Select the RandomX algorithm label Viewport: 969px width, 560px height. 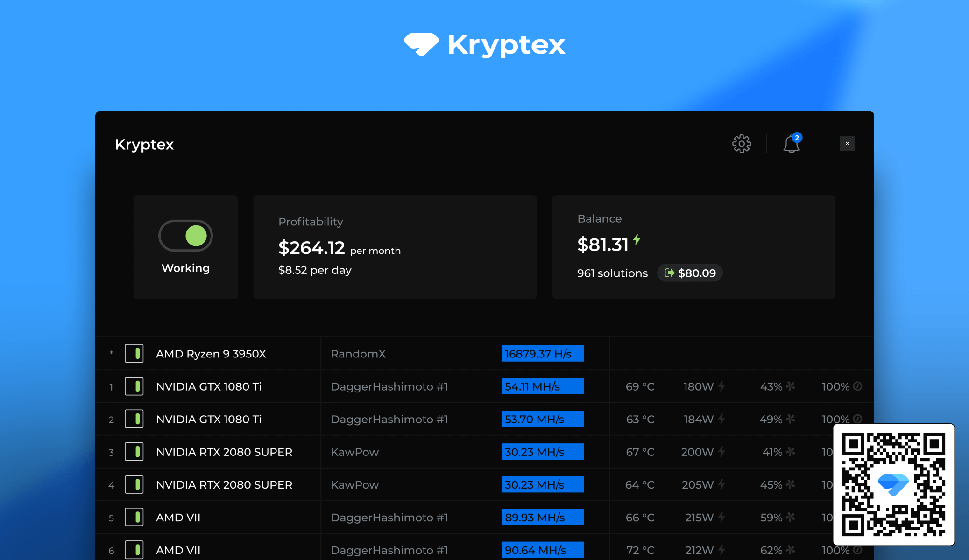(358, 354)
